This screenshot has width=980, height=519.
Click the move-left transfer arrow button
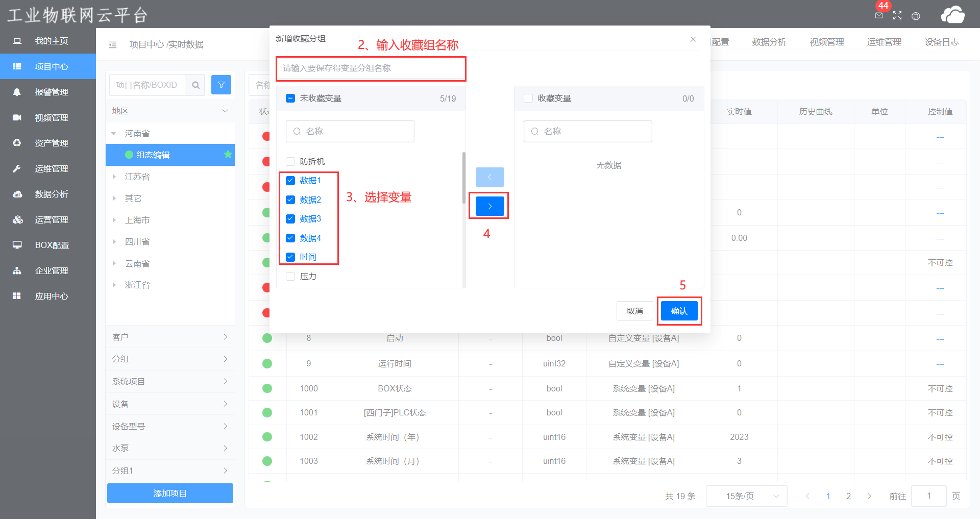tap(489, 177)
